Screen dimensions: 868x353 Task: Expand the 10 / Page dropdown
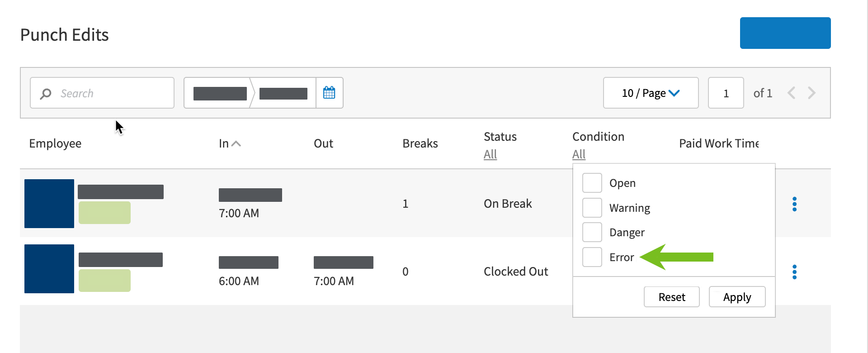click(651, 93)
